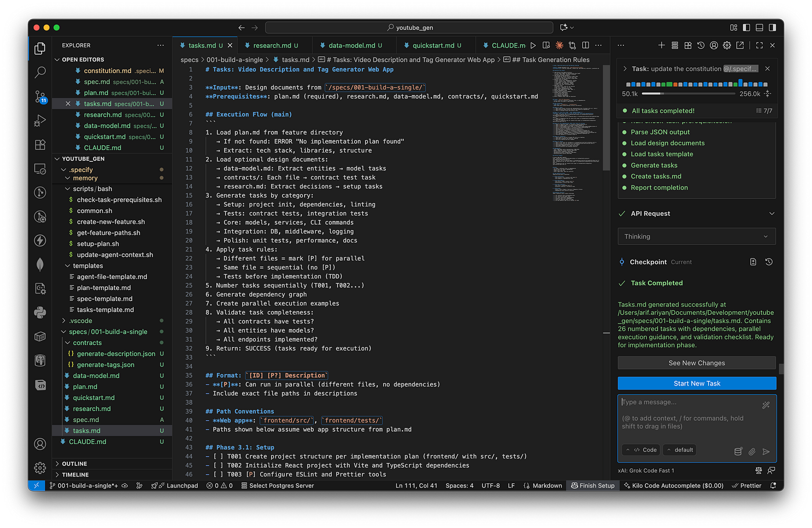Expand the Task header chevron
Viewport: 812px width, 528px height.
[625, 68]
